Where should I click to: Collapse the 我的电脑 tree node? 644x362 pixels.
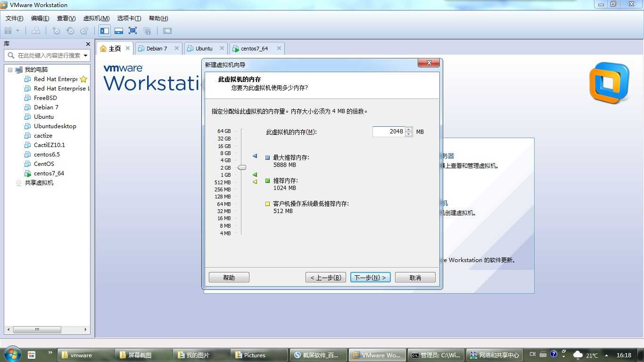[x=10, y=70]
